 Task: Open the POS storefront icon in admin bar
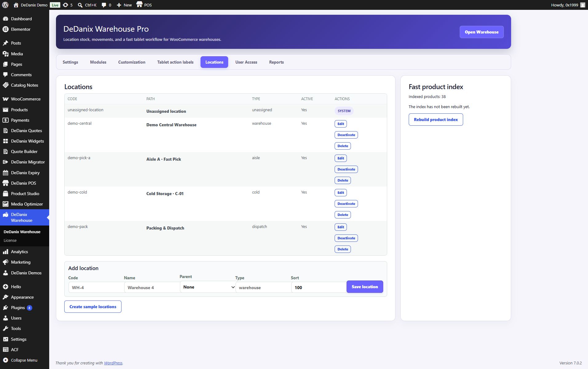click(x=140, y=5)
